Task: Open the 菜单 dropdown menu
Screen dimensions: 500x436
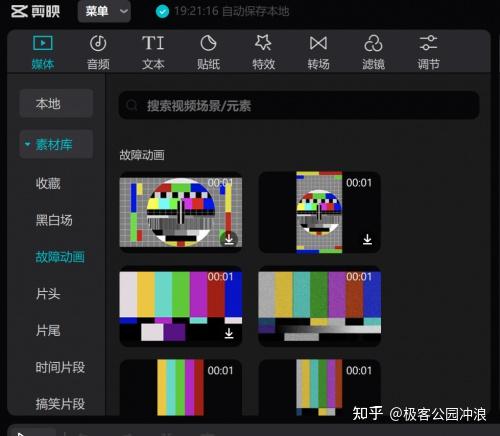Action: click(x=104, y=11)
